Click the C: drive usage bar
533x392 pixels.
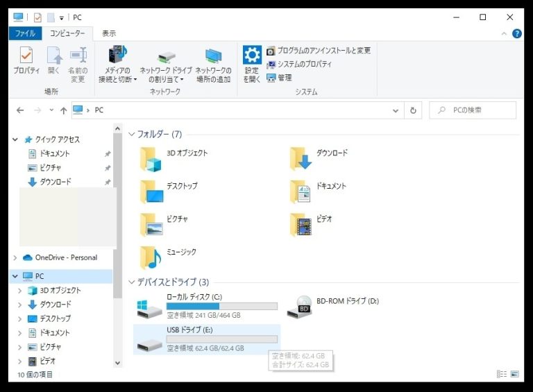[x=222, y=307]
